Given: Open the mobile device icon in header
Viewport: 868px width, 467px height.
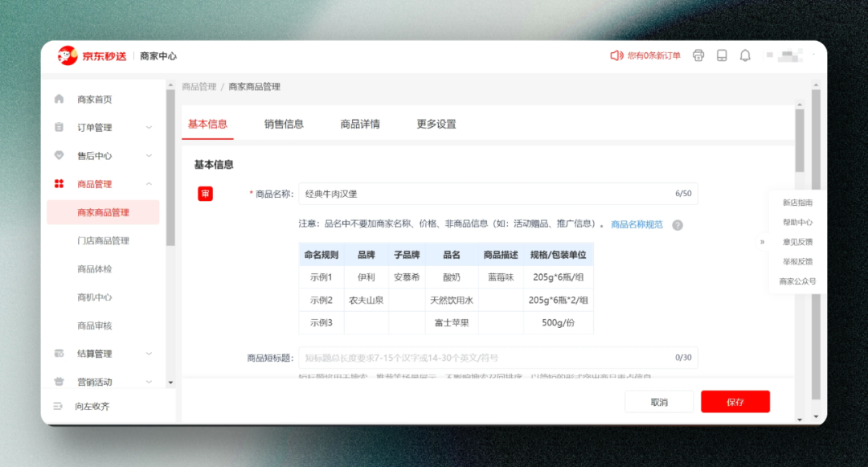Looking at the screenshot, I should coord(722,55).
